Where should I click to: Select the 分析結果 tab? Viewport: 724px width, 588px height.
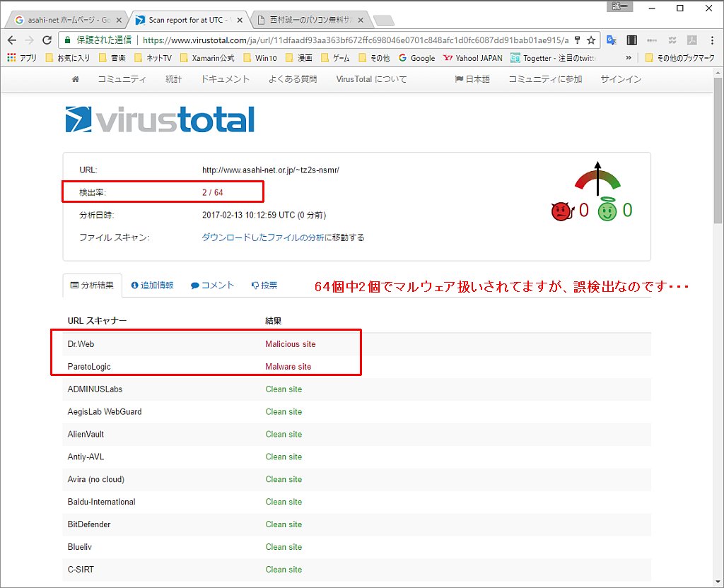[x=92, y=286]
